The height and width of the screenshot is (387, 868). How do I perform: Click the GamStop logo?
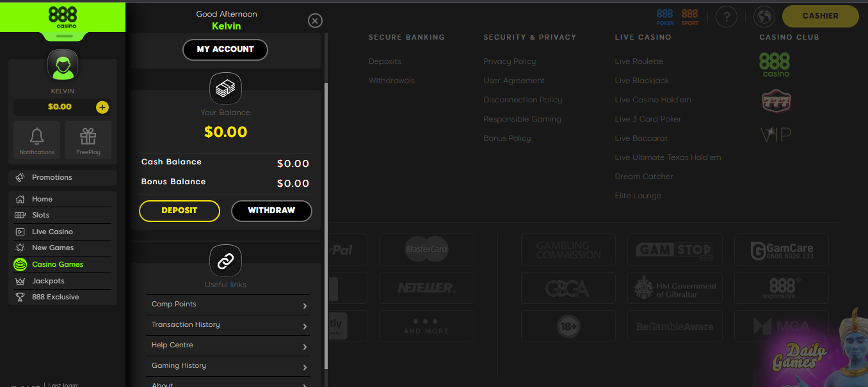click(675, 249)
